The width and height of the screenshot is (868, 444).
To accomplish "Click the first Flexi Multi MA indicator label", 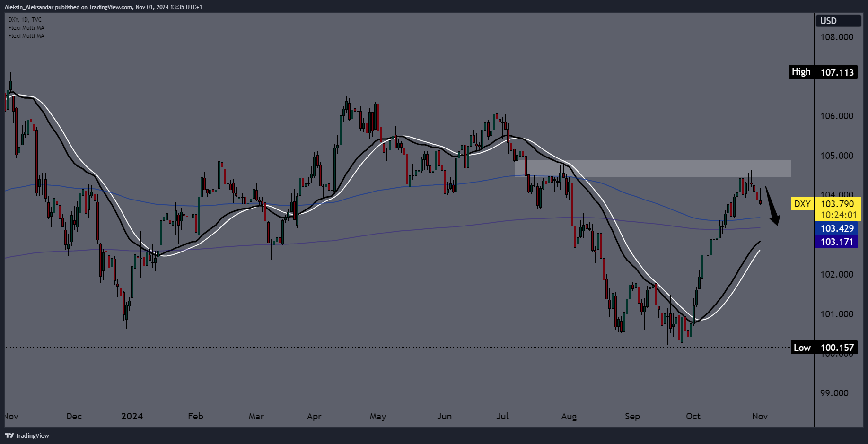I will tap(26, 28).
